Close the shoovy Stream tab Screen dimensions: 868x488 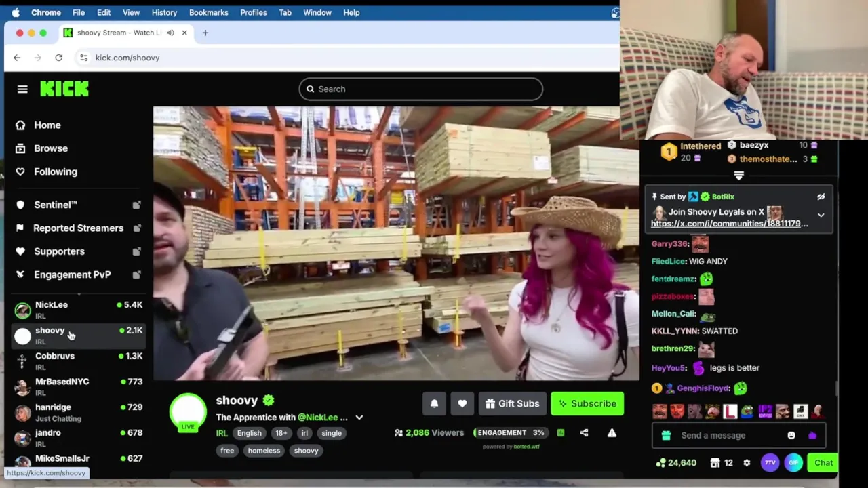tap(184, 33)
